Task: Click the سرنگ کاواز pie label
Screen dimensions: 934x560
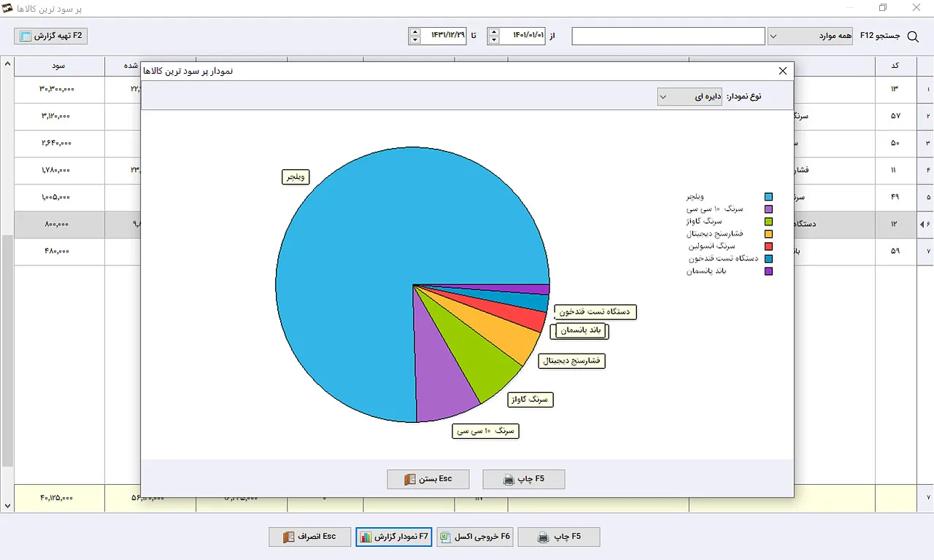Action: click(530, 400)
